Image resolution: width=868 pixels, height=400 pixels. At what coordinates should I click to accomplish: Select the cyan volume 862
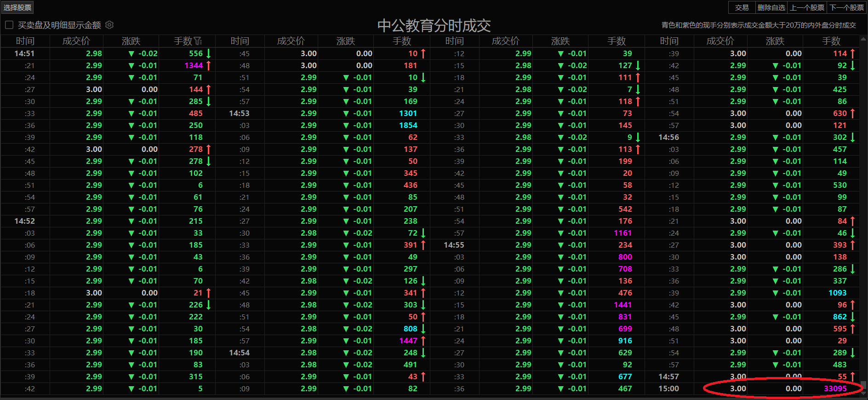point(839,317)
